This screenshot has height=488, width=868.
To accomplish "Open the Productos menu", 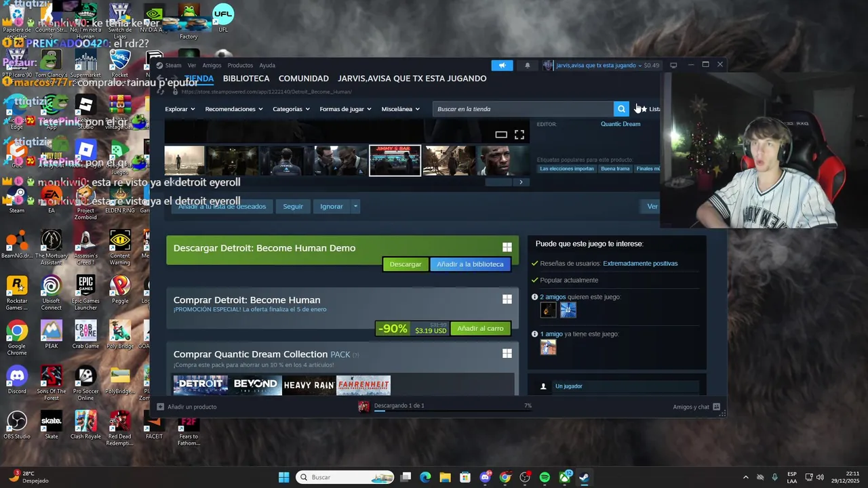I will (x=240, y=65).
